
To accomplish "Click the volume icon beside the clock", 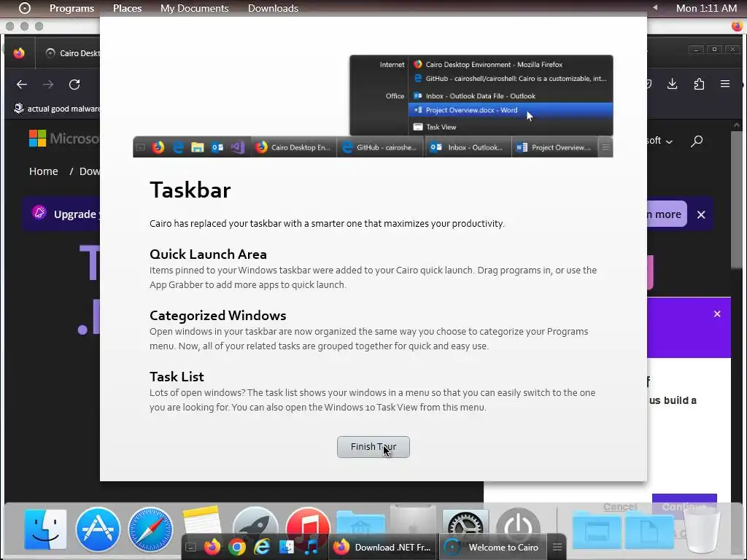I will click(x=655, y=7).
